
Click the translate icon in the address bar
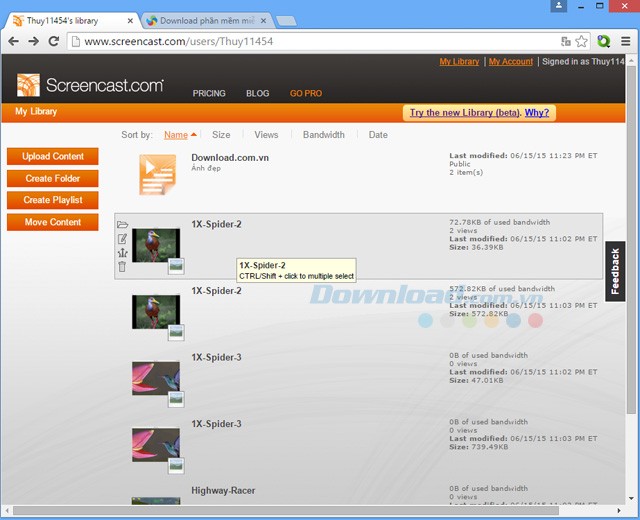[566, 41]
